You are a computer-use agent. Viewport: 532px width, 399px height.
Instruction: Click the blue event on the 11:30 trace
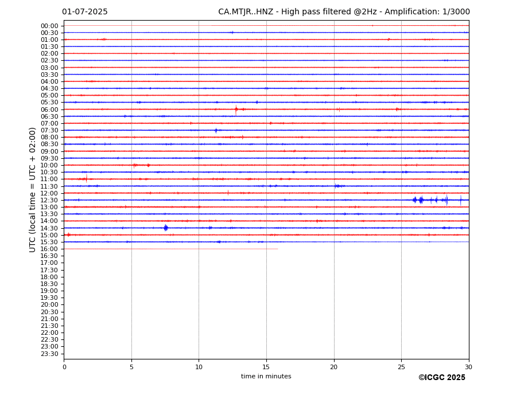pos(339,186)
